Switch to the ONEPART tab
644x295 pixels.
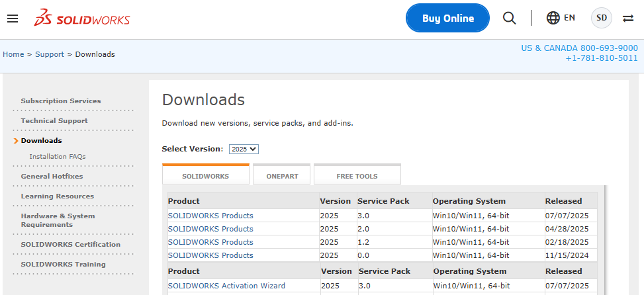click(x=282, y=176)
